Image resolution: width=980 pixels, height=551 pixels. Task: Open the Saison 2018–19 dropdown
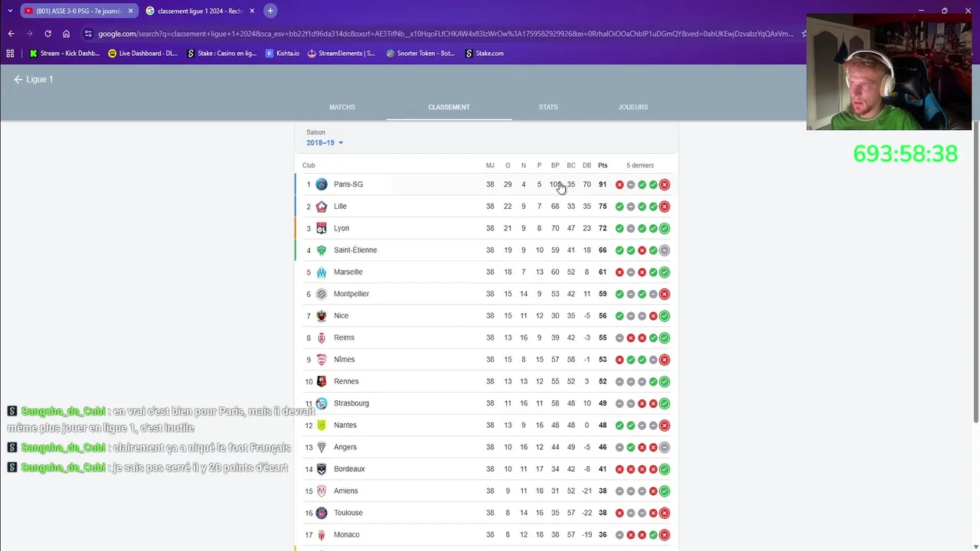click(325, 143)
